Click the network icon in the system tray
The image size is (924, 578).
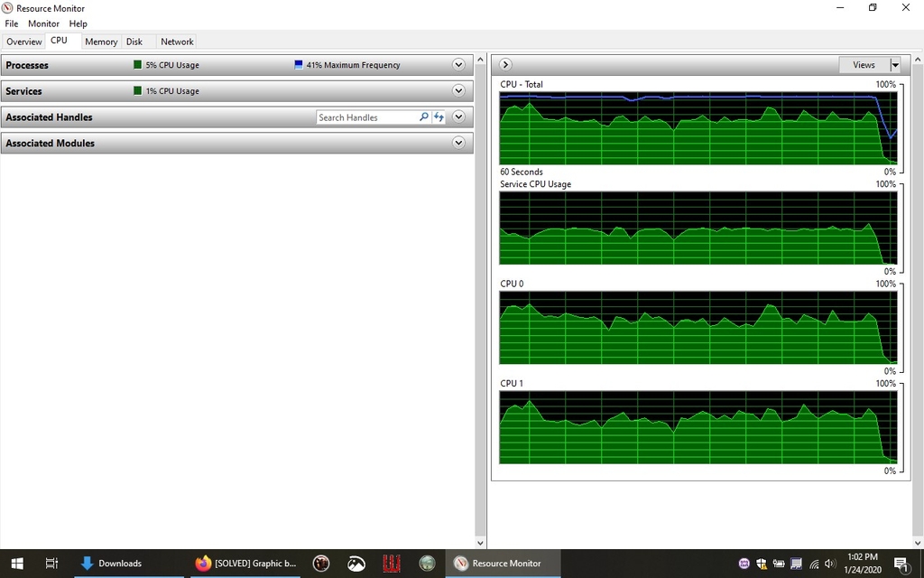(x=813, y=564)
